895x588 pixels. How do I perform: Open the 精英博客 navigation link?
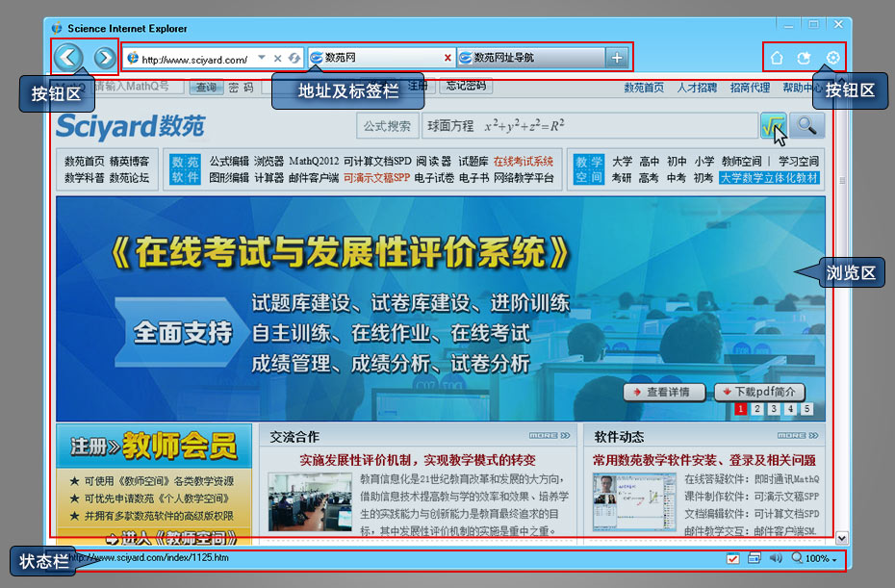click(129, 162)
